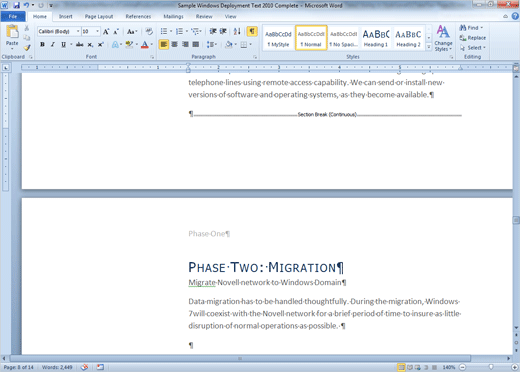The height and width of the screenshot is (372, 520).
Task: Switch to the View tab
Action: click(230, 16)
